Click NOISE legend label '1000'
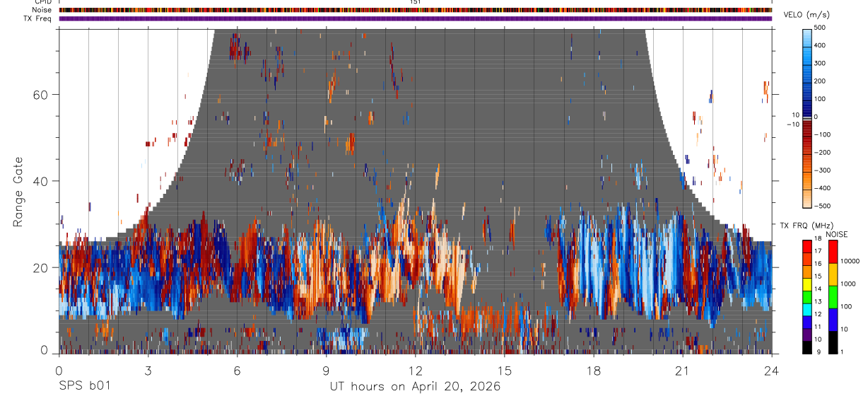The width and height of the screenshot is (868, 401). [x=848, y=284]
